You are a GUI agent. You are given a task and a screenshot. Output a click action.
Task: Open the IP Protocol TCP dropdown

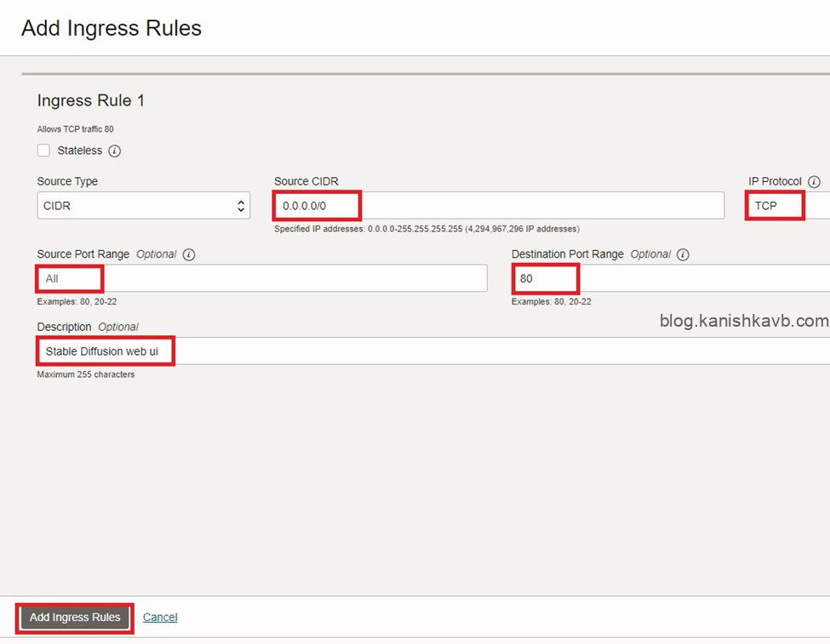[x=787, y=206]
